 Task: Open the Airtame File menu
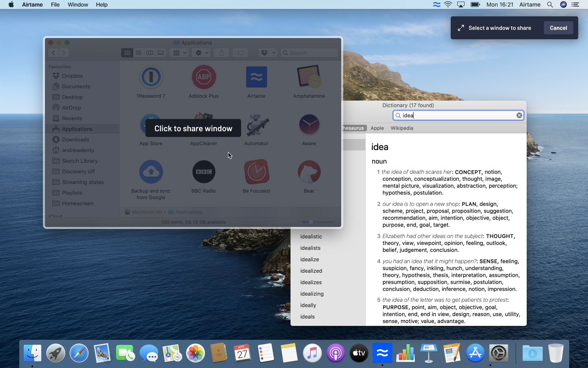pos(55,4)
